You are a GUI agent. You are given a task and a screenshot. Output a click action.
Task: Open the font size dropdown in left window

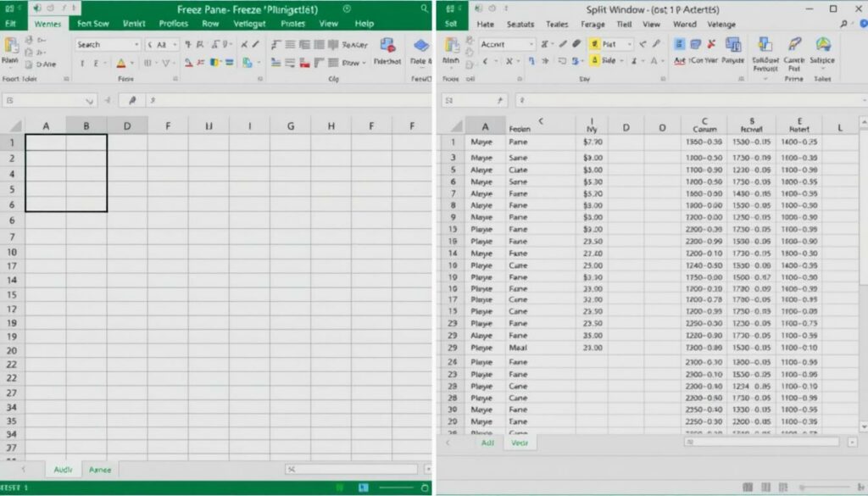coord(175,44)
